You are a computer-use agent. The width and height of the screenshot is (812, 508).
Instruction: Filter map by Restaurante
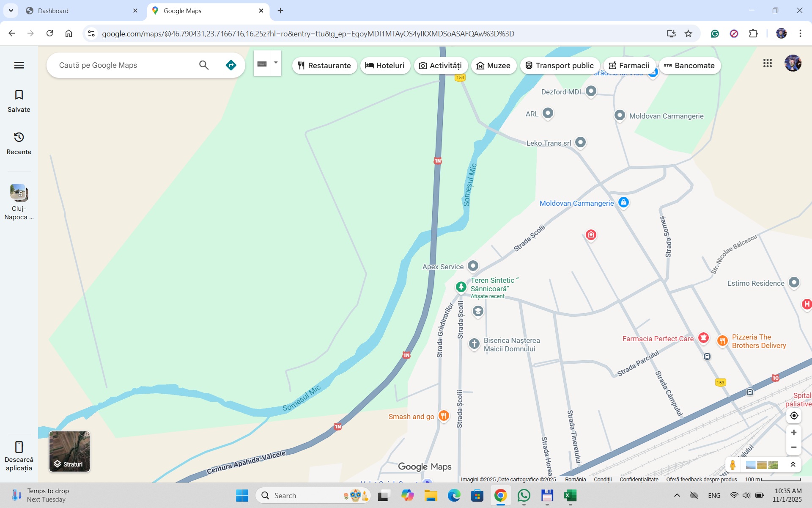point(324,66)
